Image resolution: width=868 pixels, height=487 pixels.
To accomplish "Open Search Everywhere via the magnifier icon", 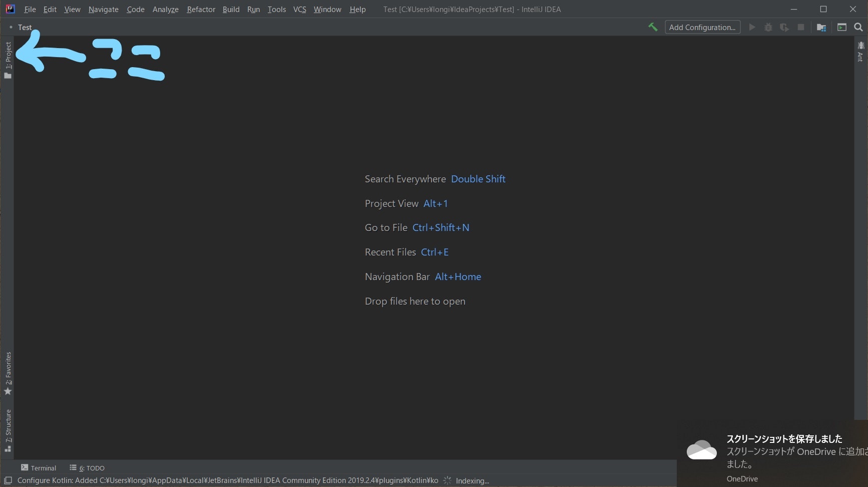I will (858, 27).
